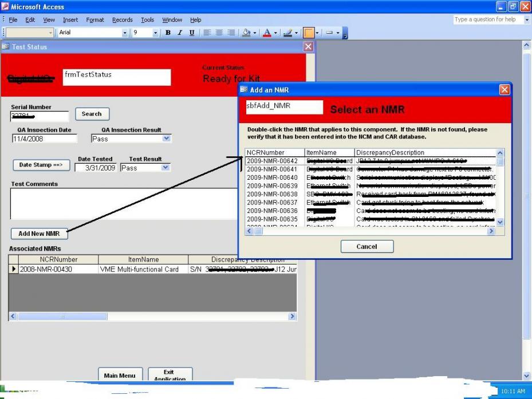Viewport: 532px width, 399px height.
Task: Open the font size 9 dropdown
Action: [x=155, y=33]
